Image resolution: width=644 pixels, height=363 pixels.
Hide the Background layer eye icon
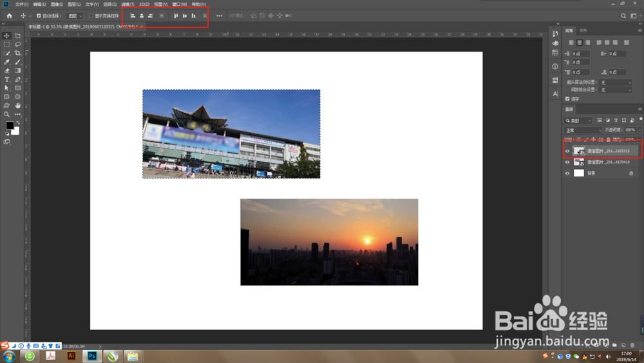(567, 173)
